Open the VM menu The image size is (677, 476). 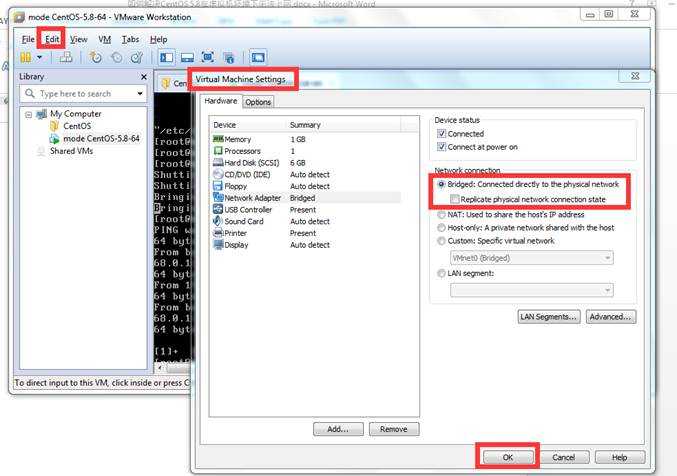104,39
